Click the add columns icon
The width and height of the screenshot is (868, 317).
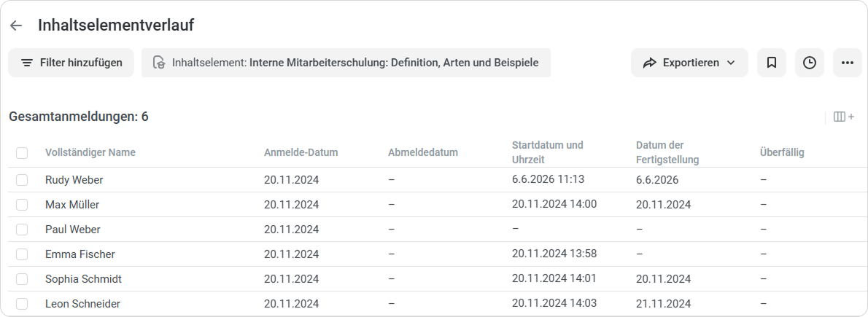[844, 117]
